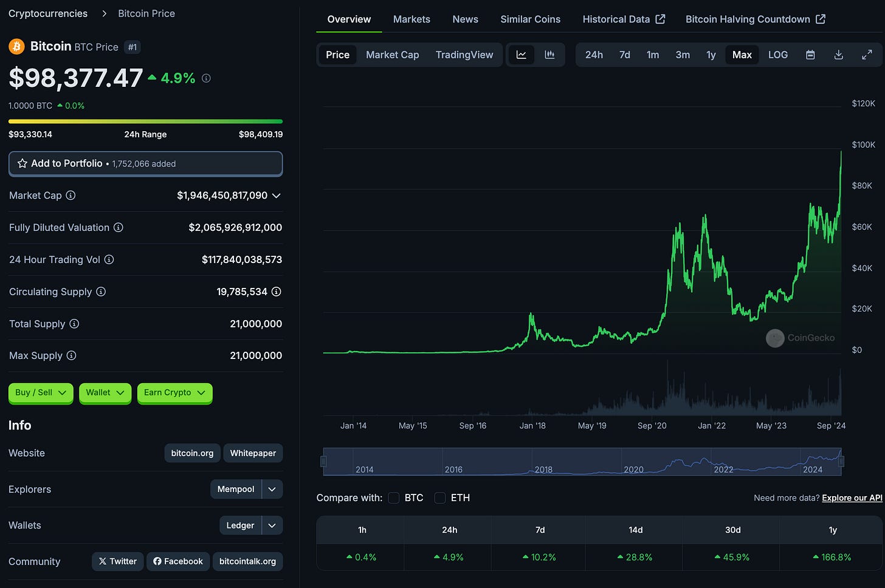Click the Max Supply info icon
Viewport: 885px width, 588px height.
[x=71, y=355]
